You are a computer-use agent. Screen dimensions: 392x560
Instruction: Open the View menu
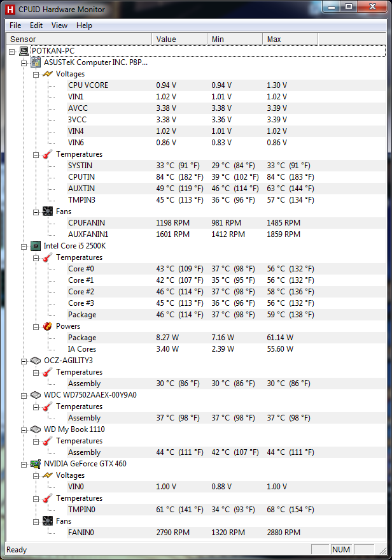pyautogui.click(x=59, y=25)
